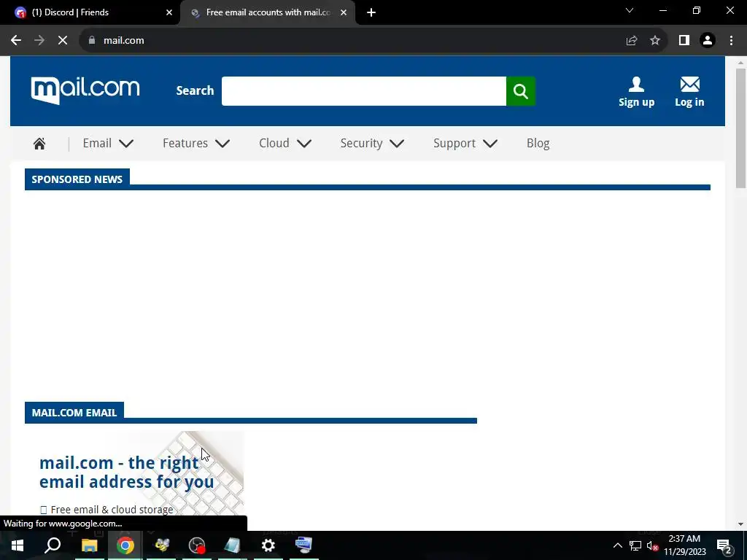This screenshot has height=560, width=747.
Task: Open File Explorer from the taskbar
Action: 89,545
